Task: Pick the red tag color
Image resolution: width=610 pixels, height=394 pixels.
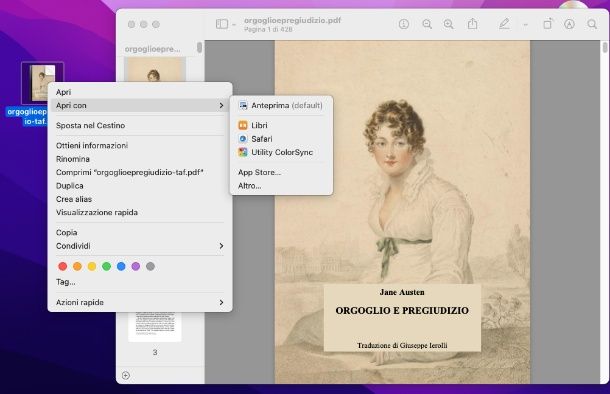Action: click(x=63, y=266)
